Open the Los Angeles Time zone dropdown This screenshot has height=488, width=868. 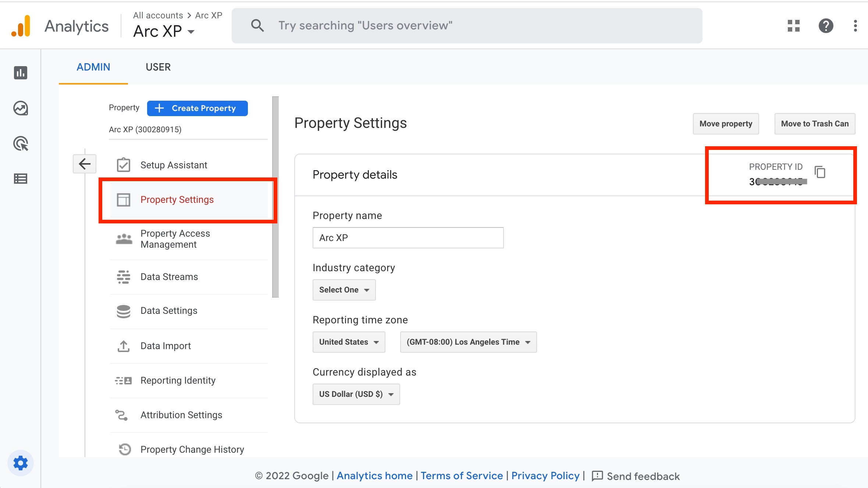pos(468,342)
